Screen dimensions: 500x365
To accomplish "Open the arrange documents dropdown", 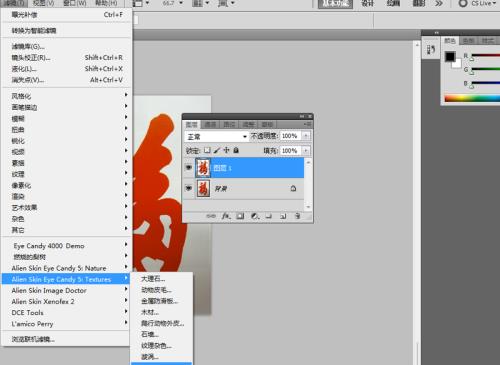I will click(201, 3).
